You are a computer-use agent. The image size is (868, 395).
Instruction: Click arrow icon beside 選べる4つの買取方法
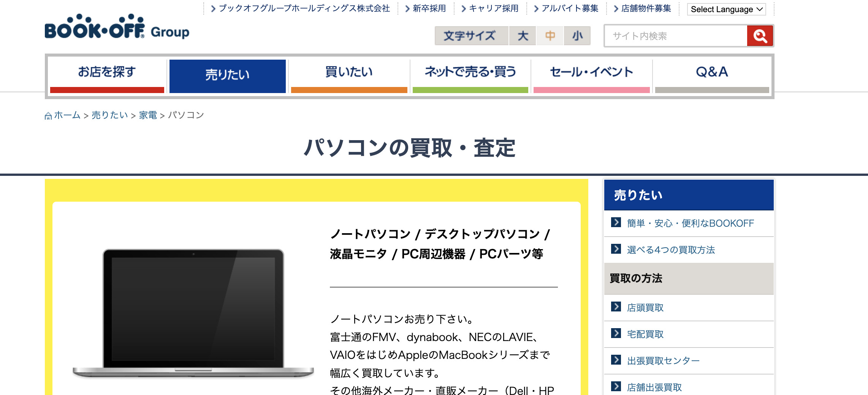[616, 249]
